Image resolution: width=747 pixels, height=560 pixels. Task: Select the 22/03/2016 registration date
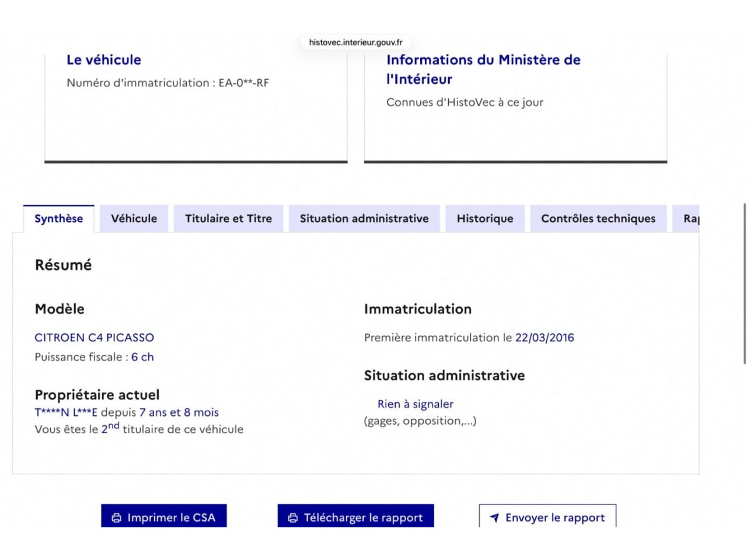pos(544,338)
